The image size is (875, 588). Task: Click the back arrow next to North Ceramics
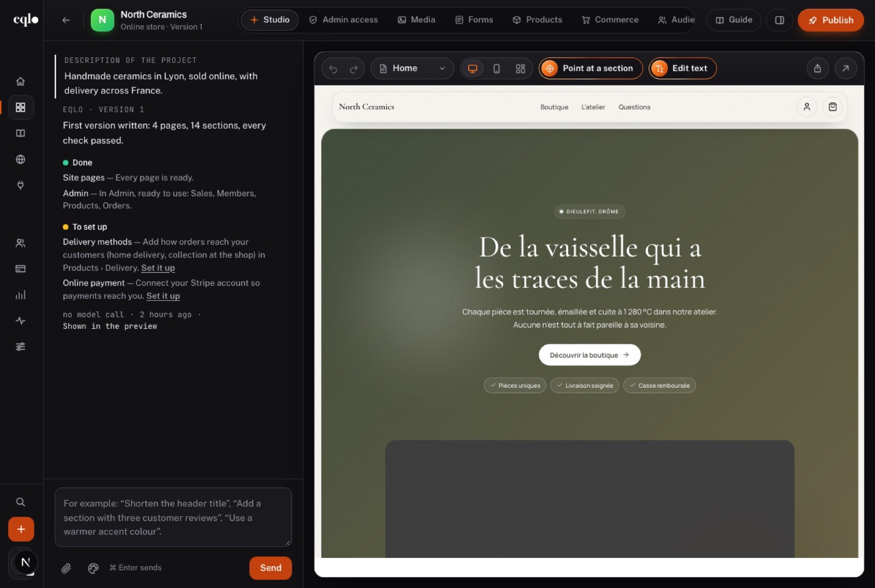[x=66, y=20]
